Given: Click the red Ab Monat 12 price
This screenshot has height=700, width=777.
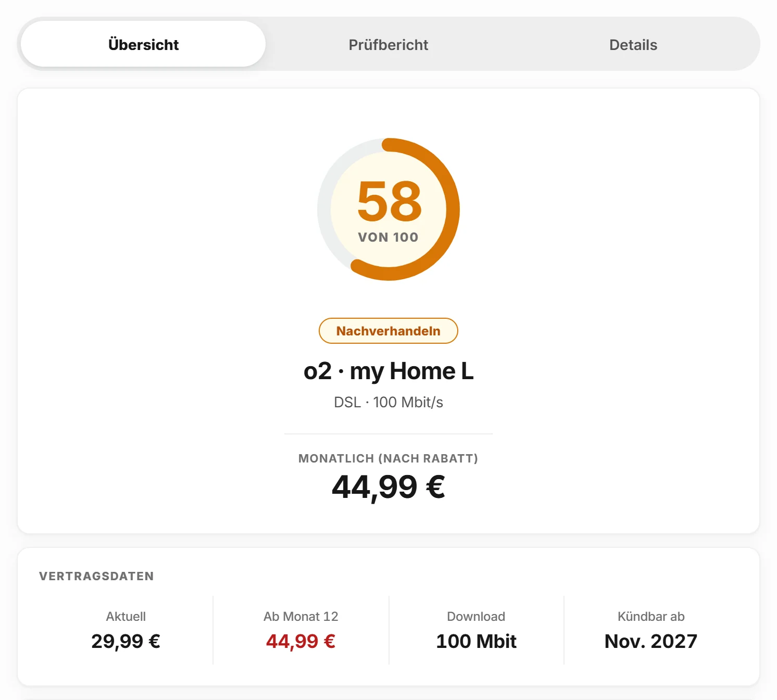Looking at the screenshot, I should 300,641.
